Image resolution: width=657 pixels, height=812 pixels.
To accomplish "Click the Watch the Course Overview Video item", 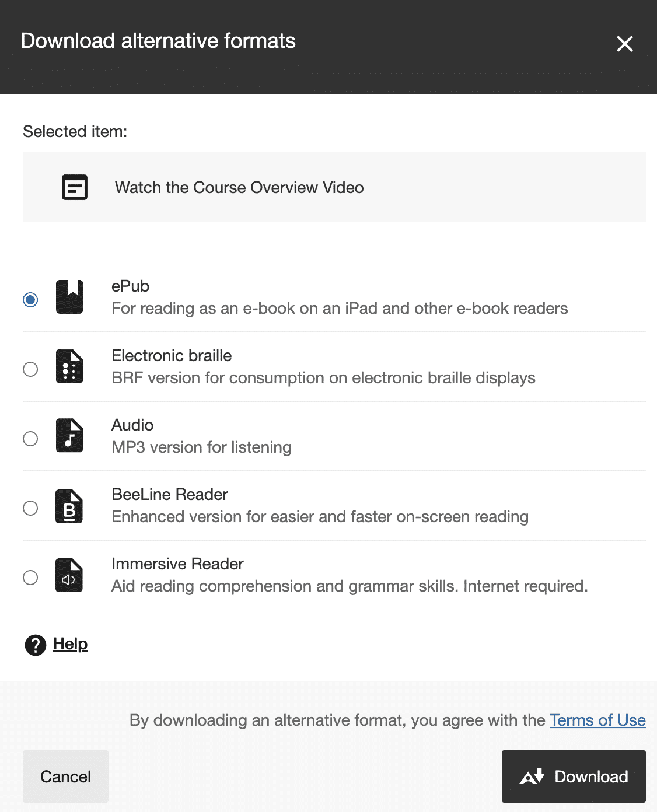I will pyautogui.click(x=239, y=187).
